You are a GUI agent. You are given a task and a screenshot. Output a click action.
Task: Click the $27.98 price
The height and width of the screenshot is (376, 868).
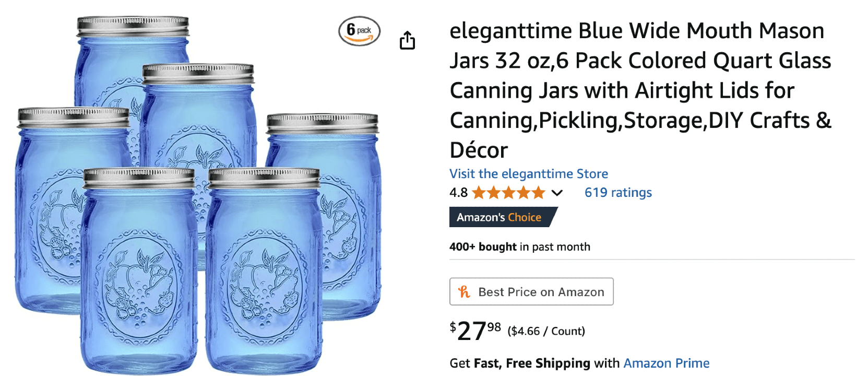tap(475, 331)
